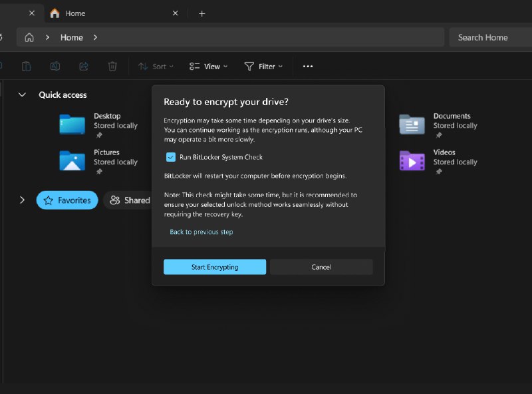
Task: Open the Sort dropdown
Action: tap(156, 67)
